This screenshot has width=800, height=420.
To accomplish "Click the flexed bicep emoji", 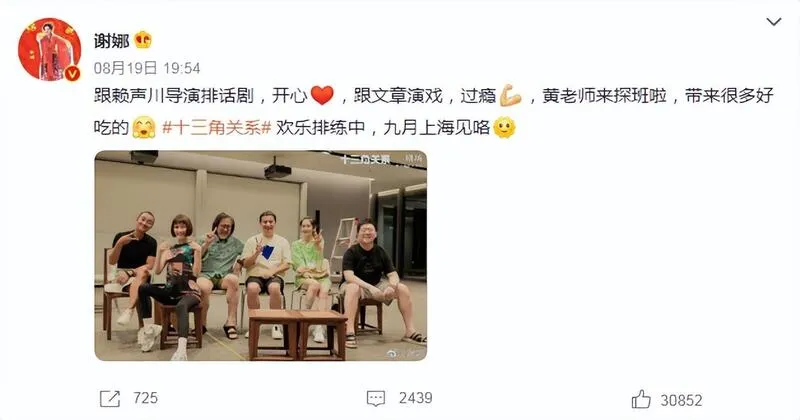I will pos(510,95).
